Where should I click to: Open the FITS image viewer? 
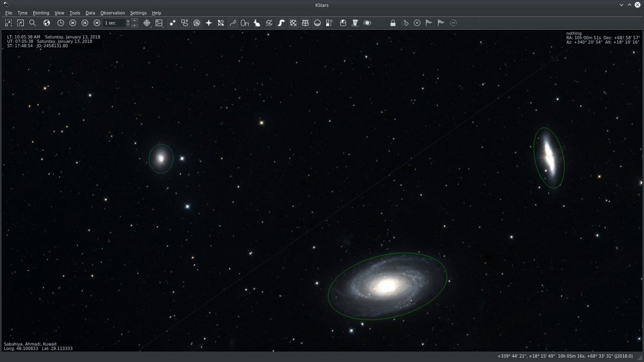(x=159, y=23)
